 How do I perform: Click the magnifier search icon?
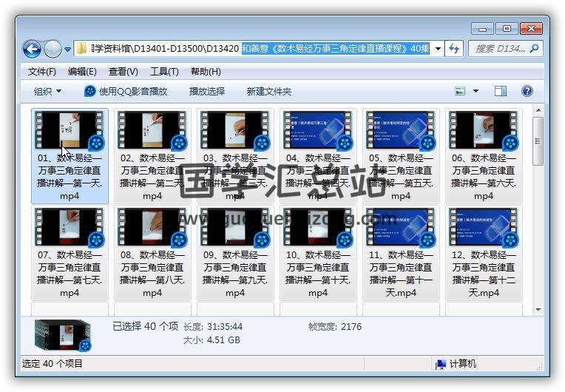point(535,48)
